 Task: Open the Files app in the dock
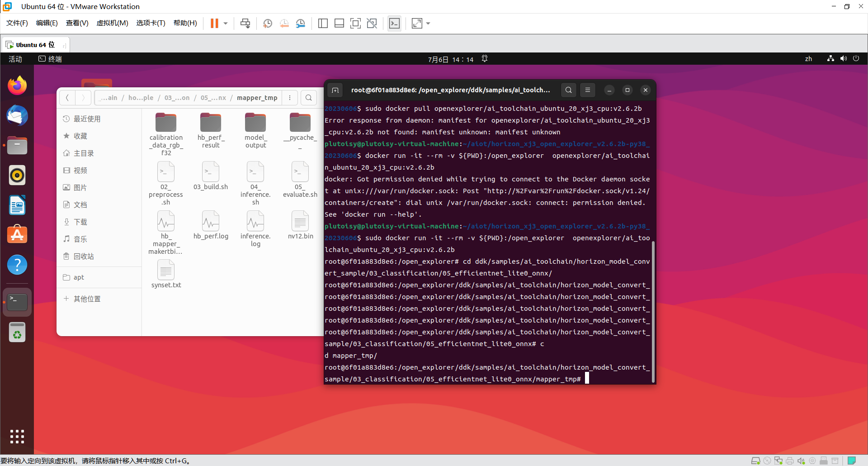(17, 145)
